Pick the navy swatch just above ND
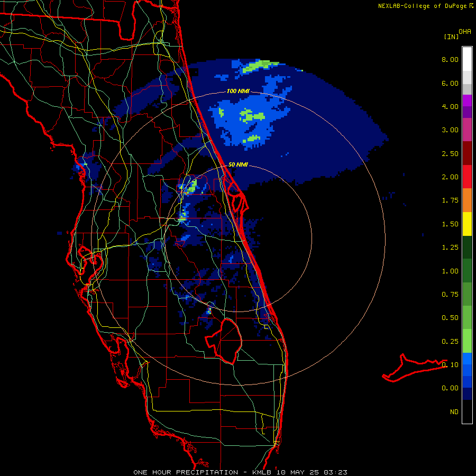The image size is (476, 476). (467, 394)
